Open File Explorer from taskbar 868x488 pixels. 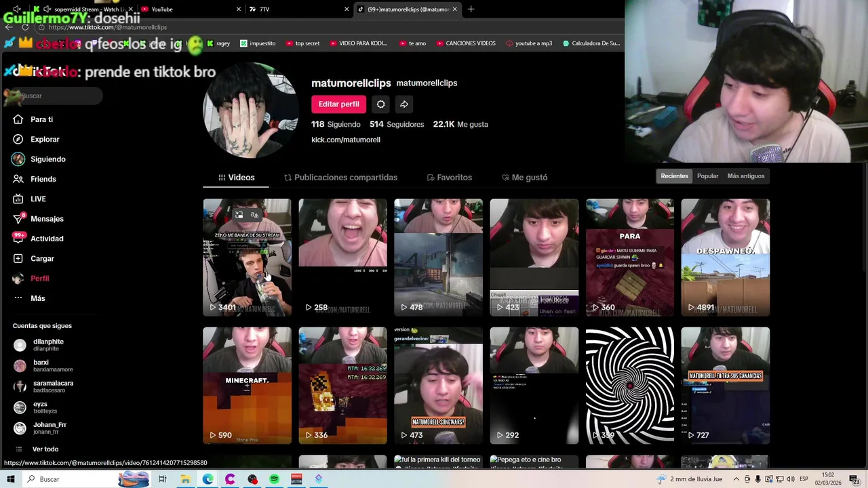click(x=185, y=479)
